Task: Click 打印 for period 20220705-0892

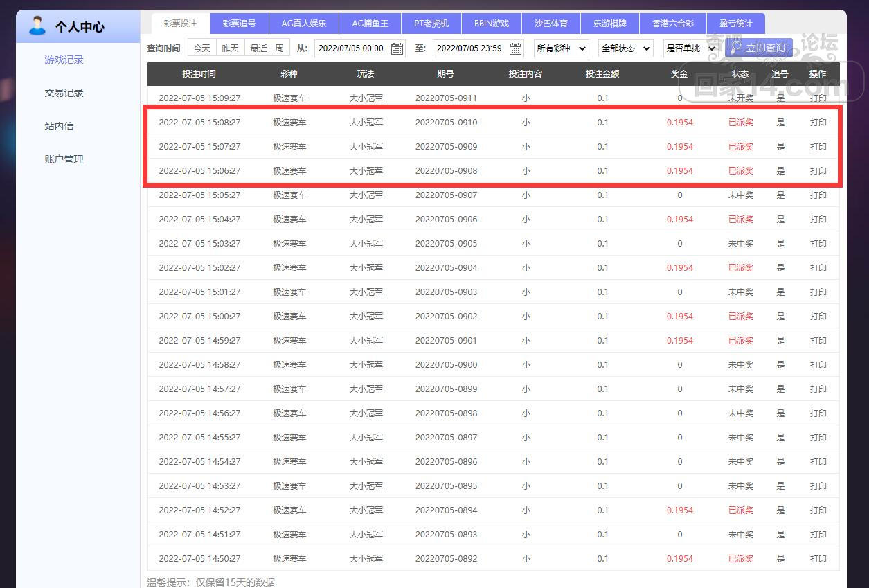Action: [818, 559]
